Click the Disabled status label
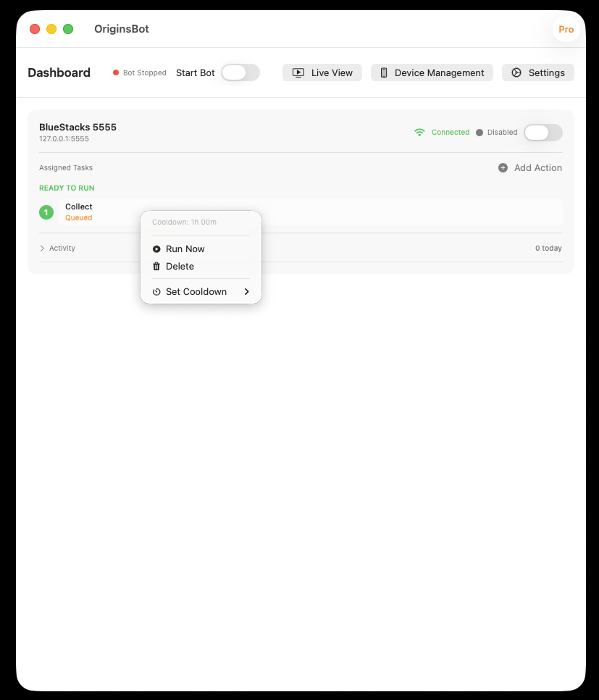This screenshot has width=599, height=700. click(502, 132)
